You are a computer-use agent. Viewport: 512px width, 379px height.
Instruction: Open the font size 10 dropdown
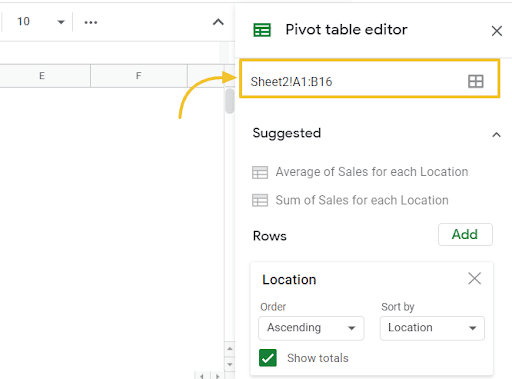pos(41,22)
